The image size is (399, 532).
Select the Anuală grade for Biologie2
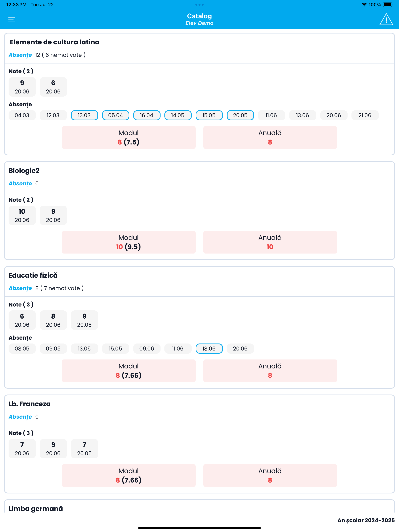pos(270,242)
